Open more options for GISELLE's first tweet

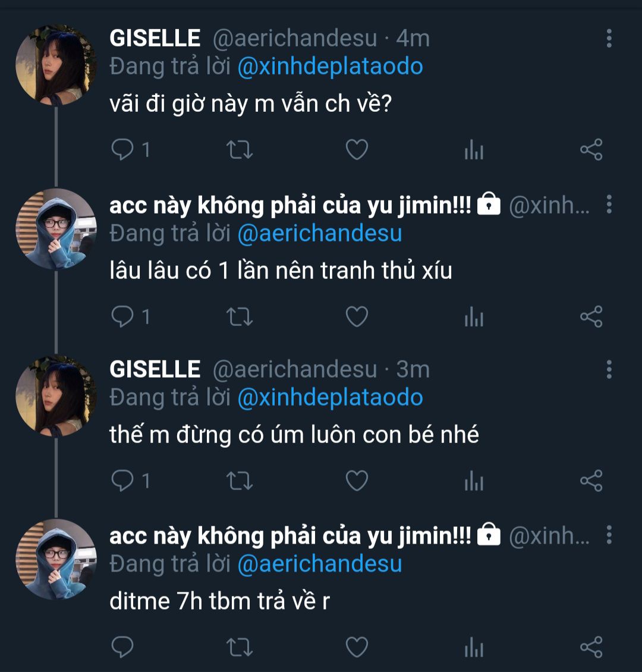click(609, 39)
